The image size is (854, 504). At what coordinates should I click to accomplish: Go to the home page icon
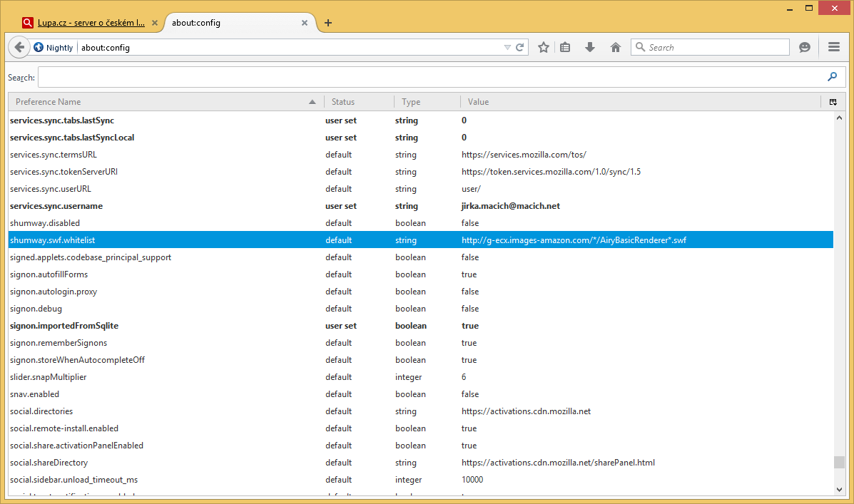(x=616, y=48)
